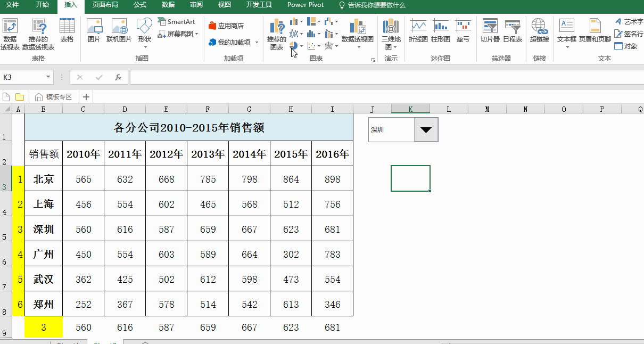
Task: Click the 页眉和页脚 header and footer icon
Action: pos(595,30)
